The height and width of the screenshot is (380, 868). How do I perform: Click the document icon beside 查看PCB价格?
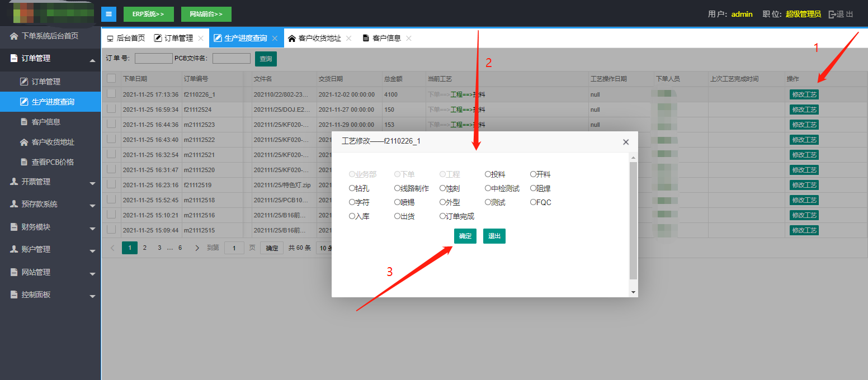click(24, 162)
